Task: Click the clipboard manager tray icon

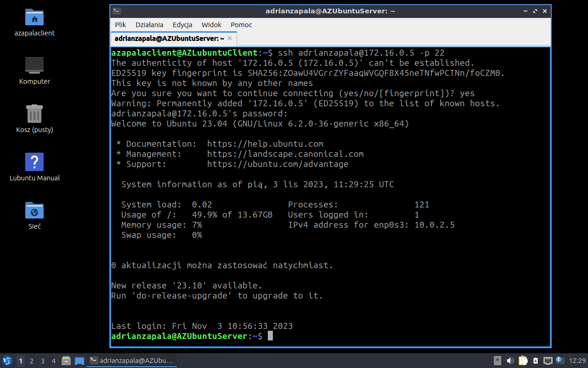Action: point(523,361)
